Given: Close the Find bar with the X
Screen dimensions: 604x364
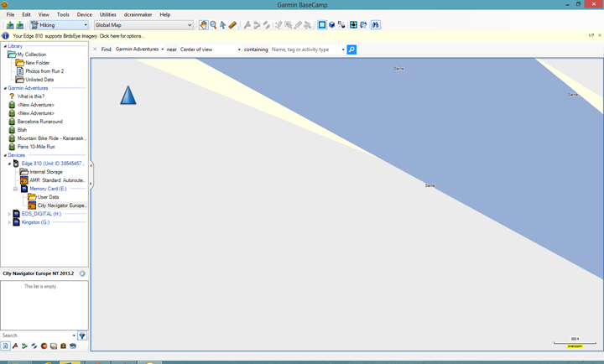Looking at the screenshot, I should [95, 49].
